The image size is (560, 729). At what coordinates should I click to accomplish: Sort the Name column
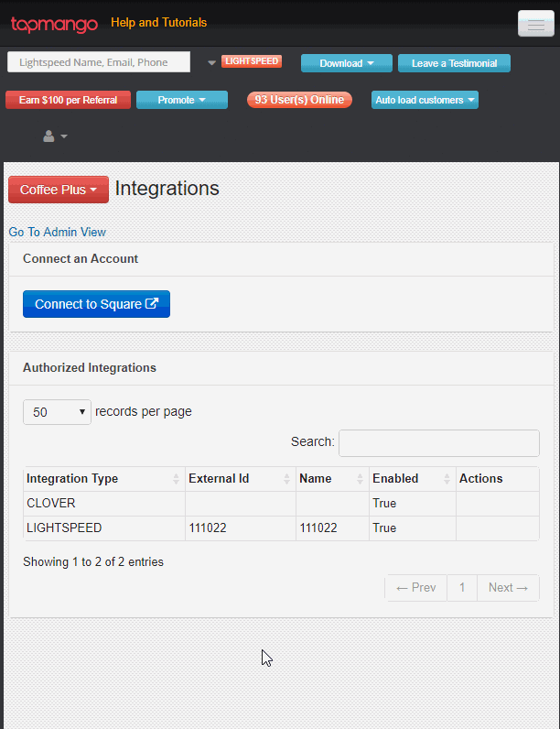(361, 479)
